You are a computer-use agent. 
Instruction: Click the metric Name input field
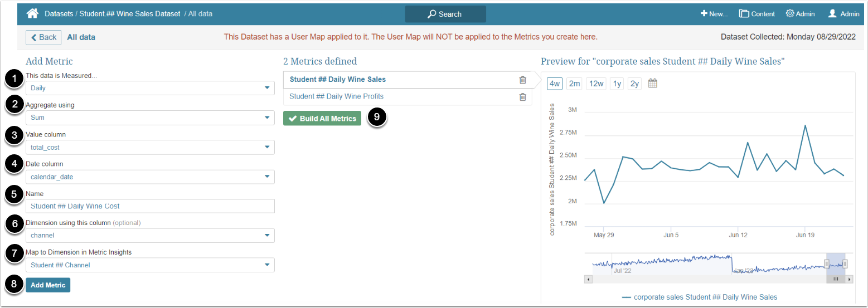coord(150,206)
